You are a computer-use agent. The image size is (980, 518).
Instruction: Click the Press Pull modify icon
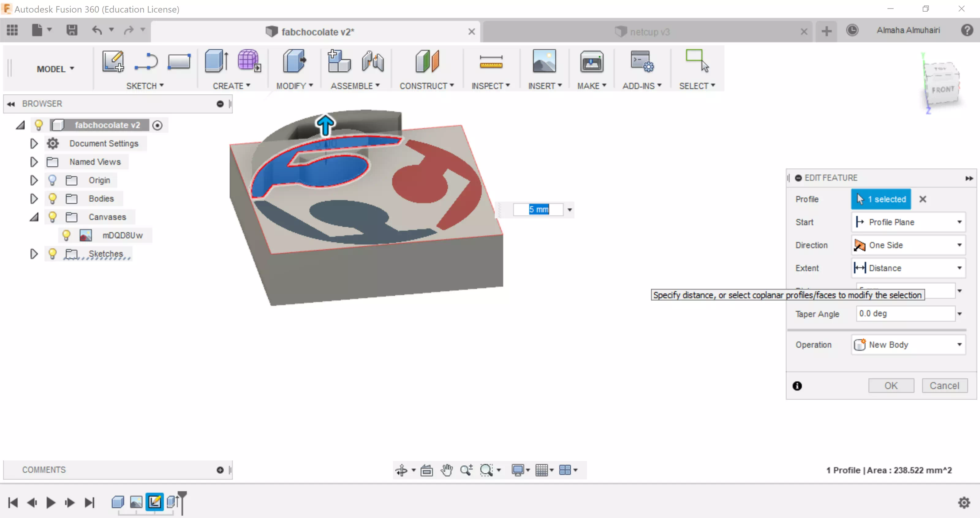pyautogui.click(x=294, y=61)
